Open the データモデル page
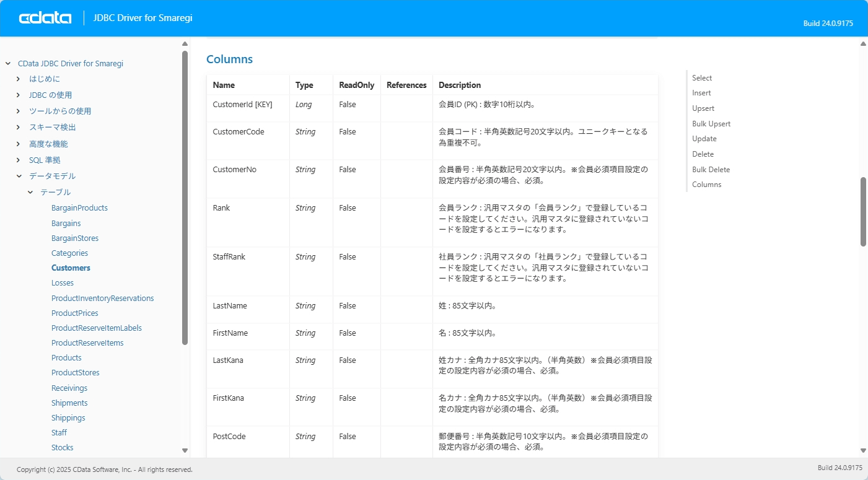 [52, 176]
